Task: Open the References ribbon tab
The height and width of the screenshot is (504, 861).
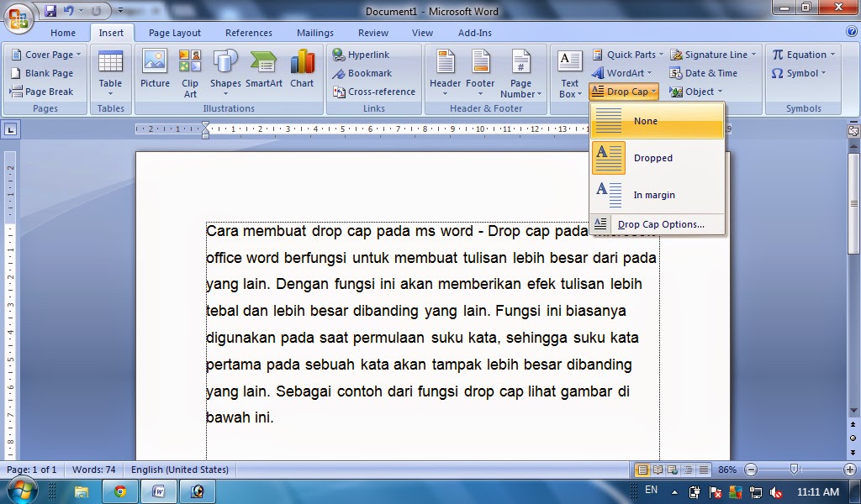Action: (x=248, y=33)
